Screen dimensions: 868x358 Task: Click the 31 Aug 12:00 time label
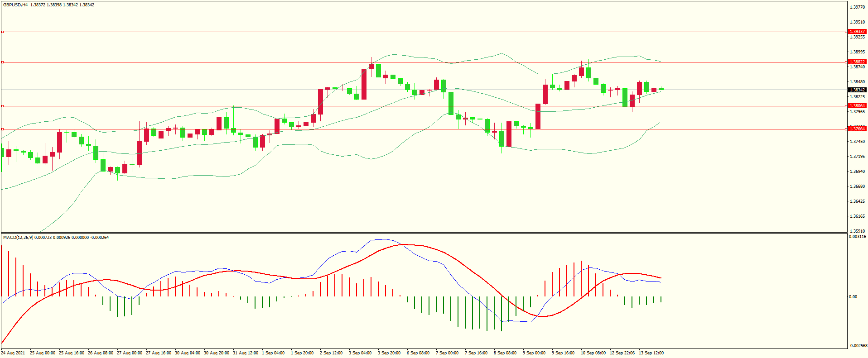(x=246, y=353)
